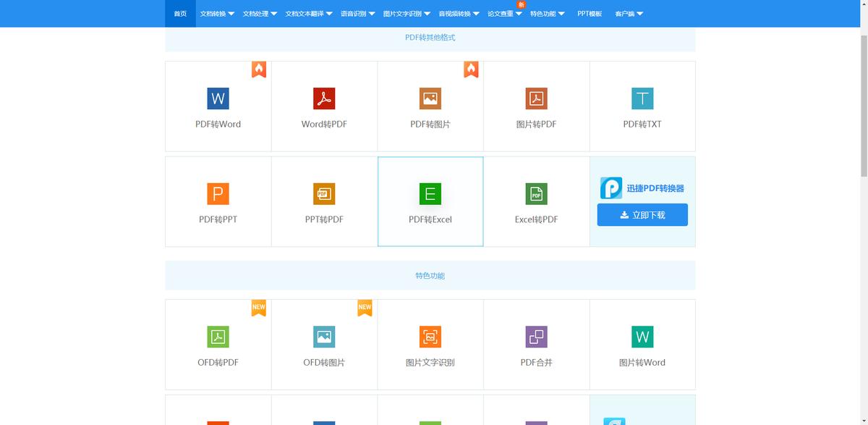868x425 pixels.
Task: Click the 图片转PDF text label
Action: coord(536,124)
